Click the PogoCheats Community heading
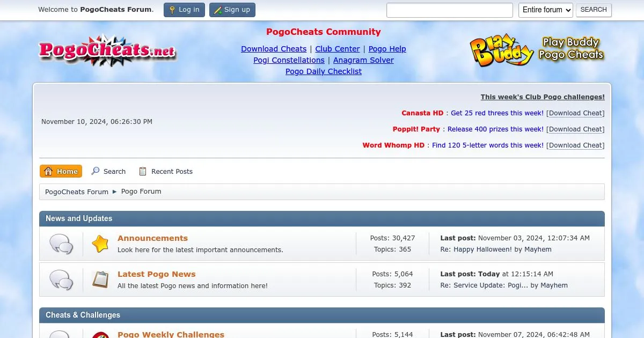This screenshot has width=644, height=338. click(324, 32)
